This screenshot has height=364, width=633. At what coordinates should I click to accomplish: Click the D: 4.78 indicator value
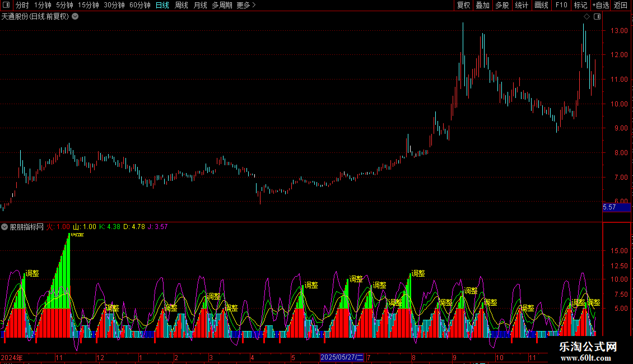(134, 227)
